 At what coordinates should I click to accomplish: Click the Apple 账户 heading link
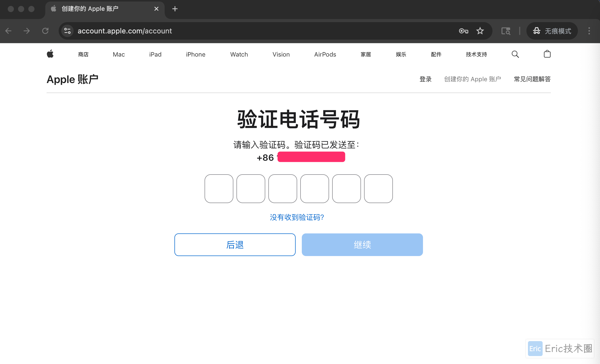[73, 79]
